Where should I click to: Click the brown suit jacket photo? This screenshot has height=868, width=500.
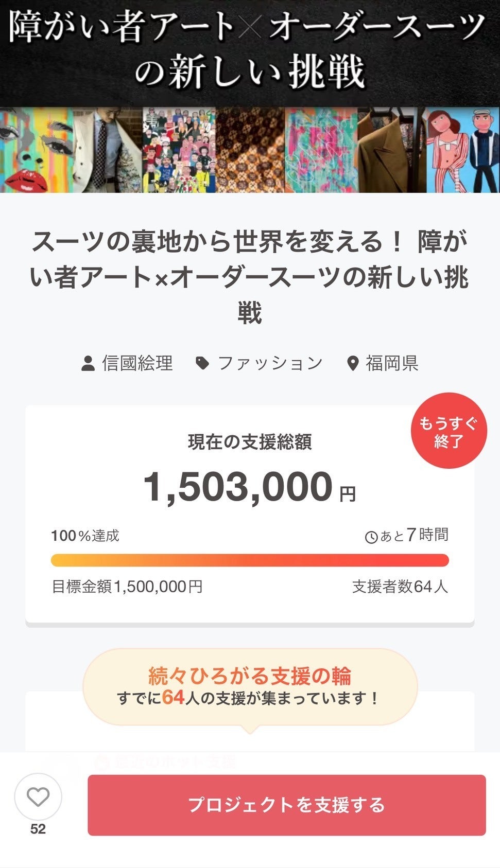pos(391,150)
